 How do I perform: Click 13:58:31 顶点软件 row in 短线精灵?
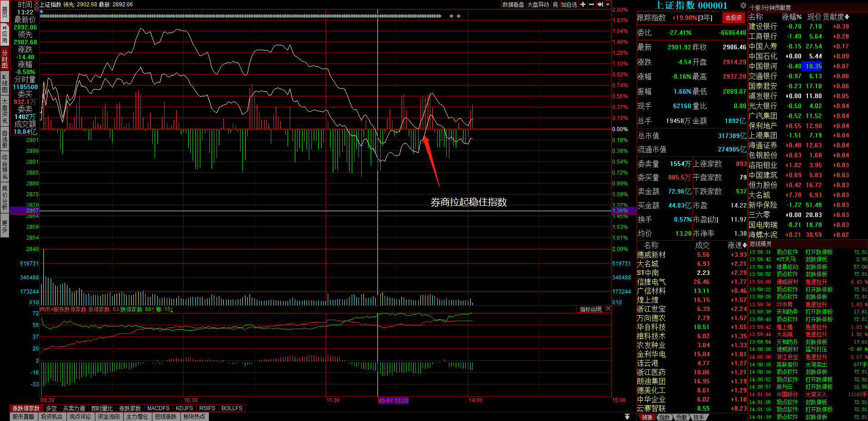(808, 252)
